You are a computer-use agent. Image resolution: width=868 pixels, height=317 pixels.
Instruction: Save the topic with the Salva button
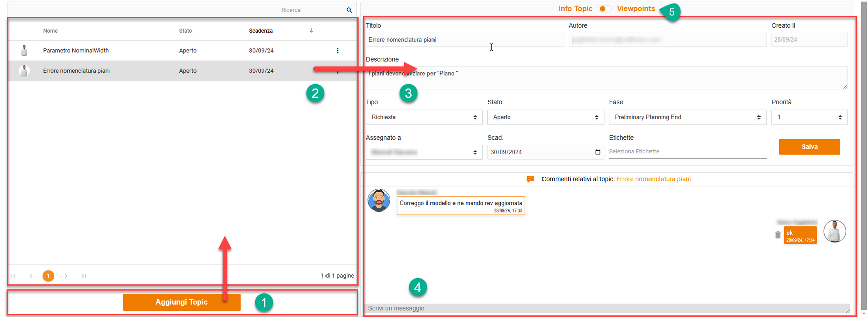click(809, 147)
